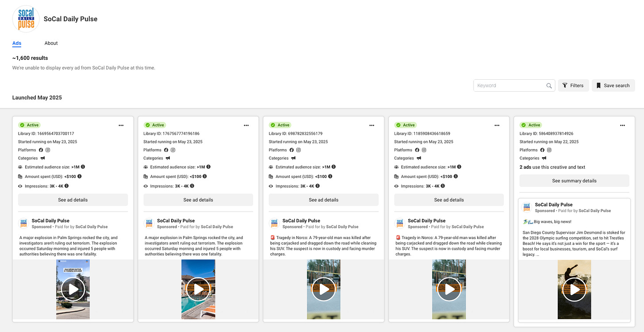Click audience size info icon on ad 1185908436618659
The width and height of the screenshot is (644, 332).
point(459,167)
